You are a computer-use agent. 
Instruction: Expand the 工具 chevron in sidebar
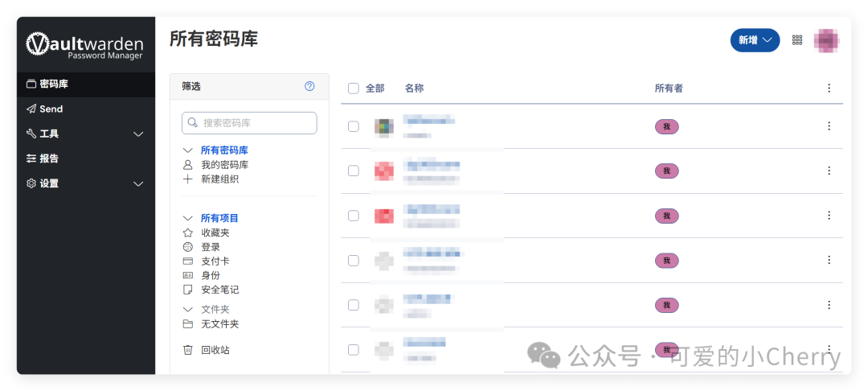(139, 134)
